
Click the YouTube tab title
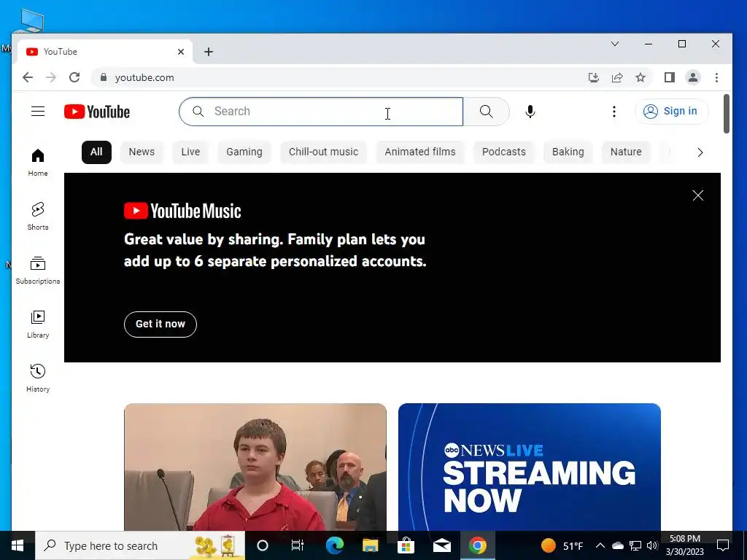click(x=60, y=52)
